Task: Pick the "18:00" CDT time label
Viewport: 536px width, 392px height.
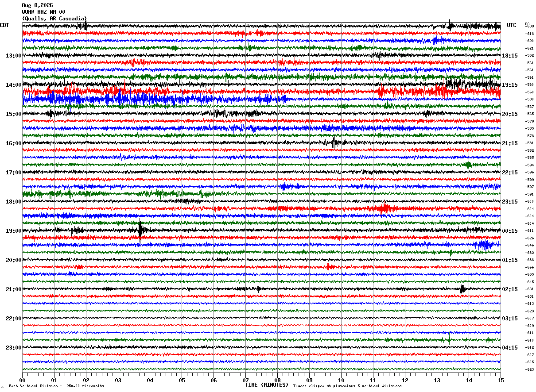Action: coord(14,202)
